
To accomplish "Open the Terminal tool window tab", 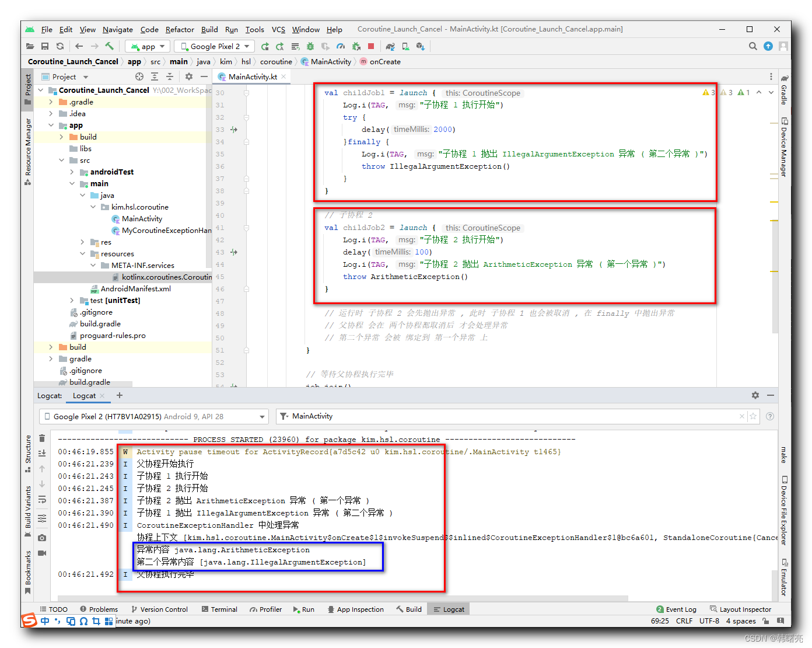I will (x=219, y=609).
